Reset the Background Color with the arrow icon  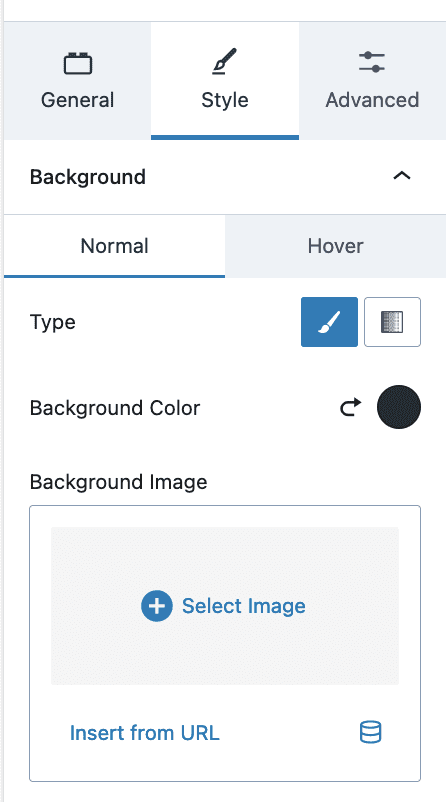point(351,407)
